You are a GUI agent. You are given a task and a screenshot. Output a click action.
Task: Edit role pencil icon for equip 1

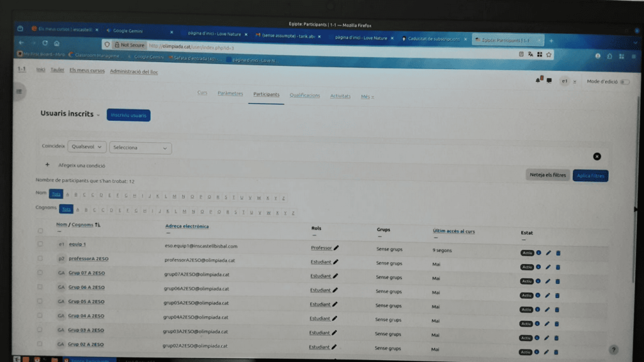[x=336, y=248]
